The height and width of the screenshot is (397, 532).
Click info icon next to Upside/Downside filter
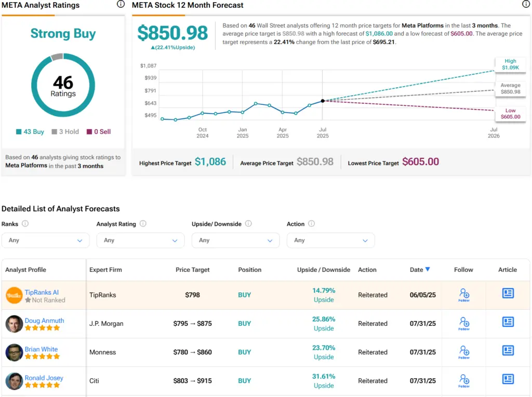248,224
